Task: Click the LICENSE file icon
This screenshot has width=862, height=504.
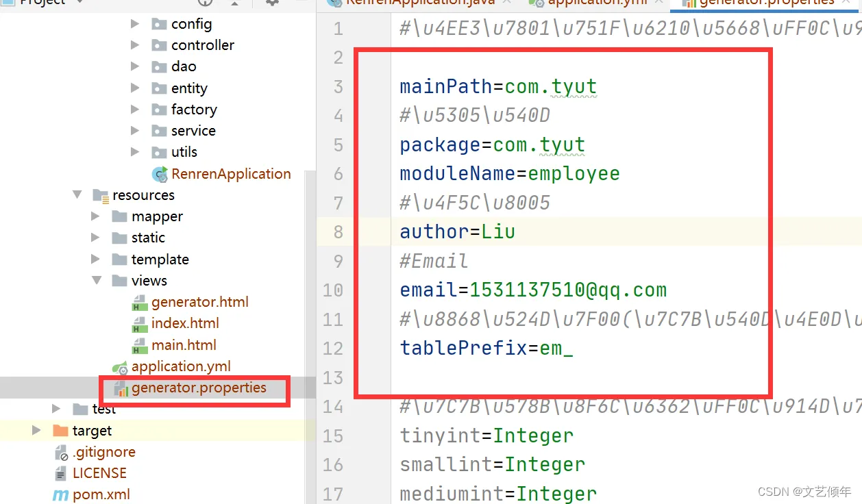Action: (x=62, y=474)
